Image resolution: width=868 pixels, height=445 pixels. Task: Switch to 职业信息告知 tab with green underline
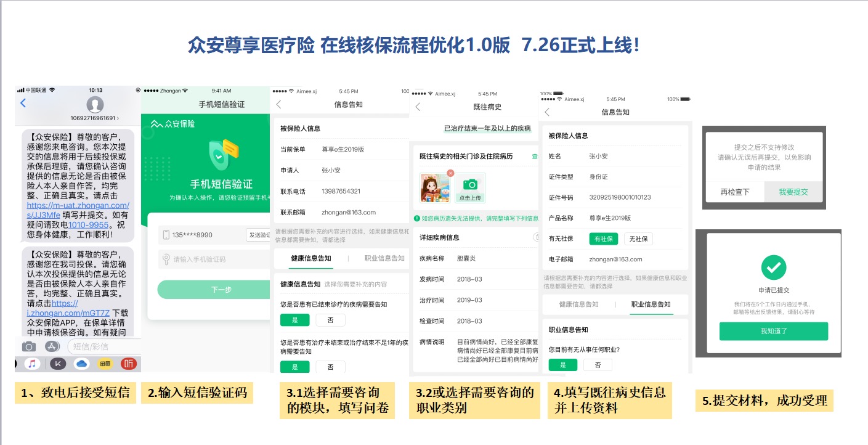[651, 304]
